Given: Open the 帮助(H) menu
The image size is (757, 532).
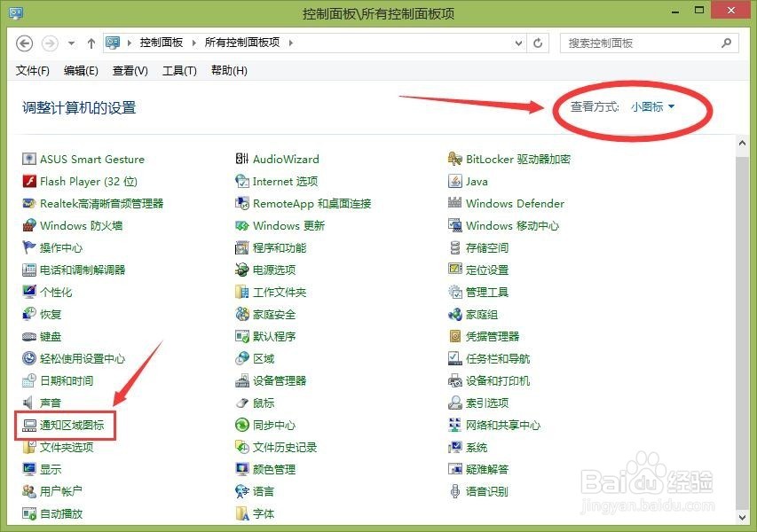Looking at the screenshot, I should coord(229,71).
